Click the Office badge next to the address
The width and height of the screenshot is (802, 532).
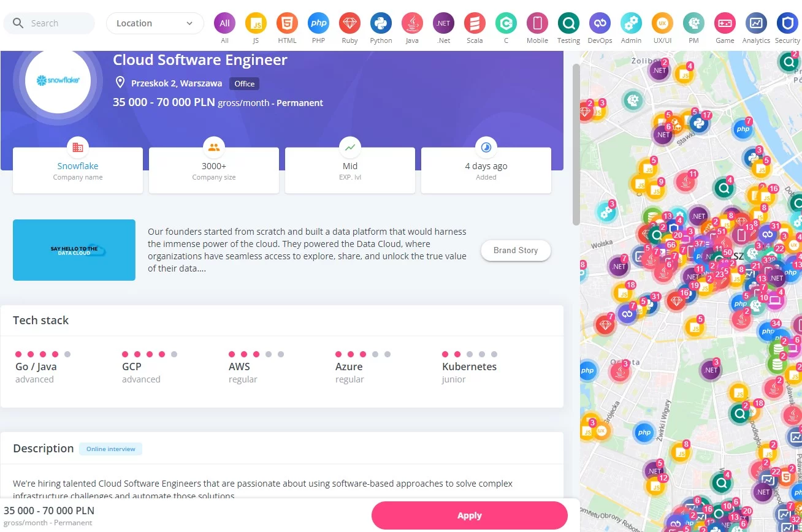[245, 83]
